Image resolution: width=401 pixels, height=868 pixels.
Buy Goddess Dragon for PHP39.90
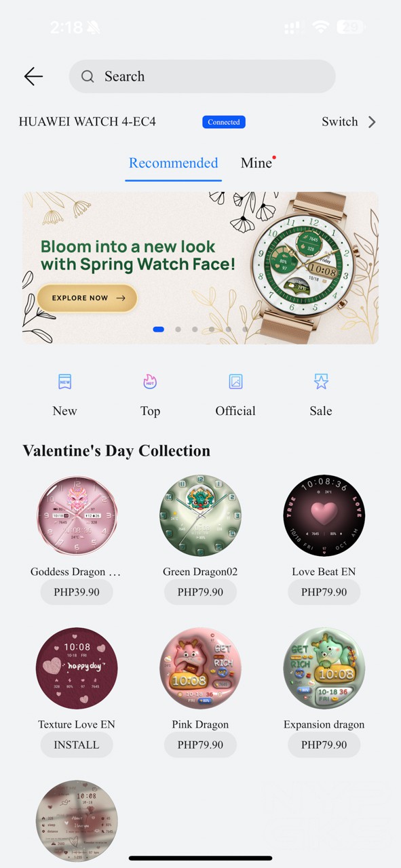pos(77,592)
